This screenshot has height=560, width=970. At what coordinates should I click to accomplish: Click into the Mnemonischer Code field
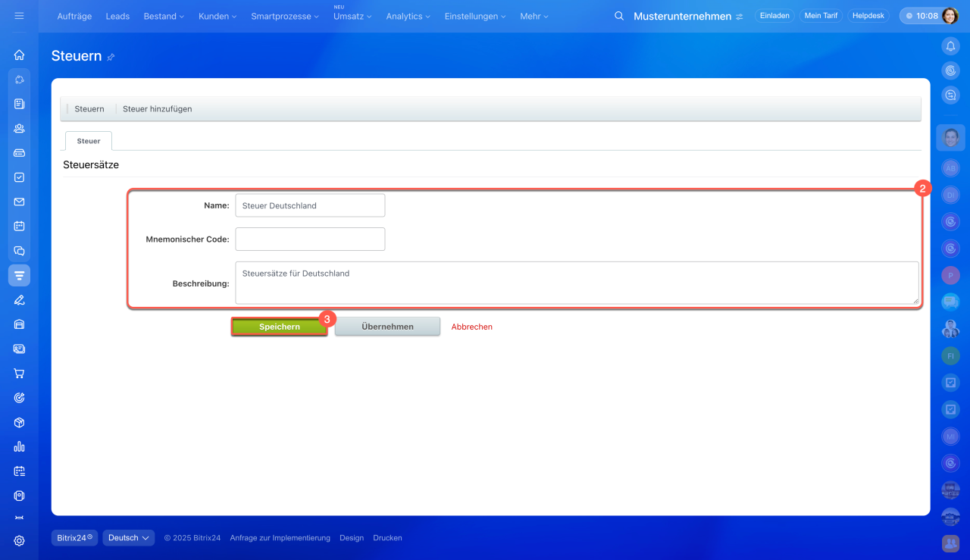[x=310, y=239]
